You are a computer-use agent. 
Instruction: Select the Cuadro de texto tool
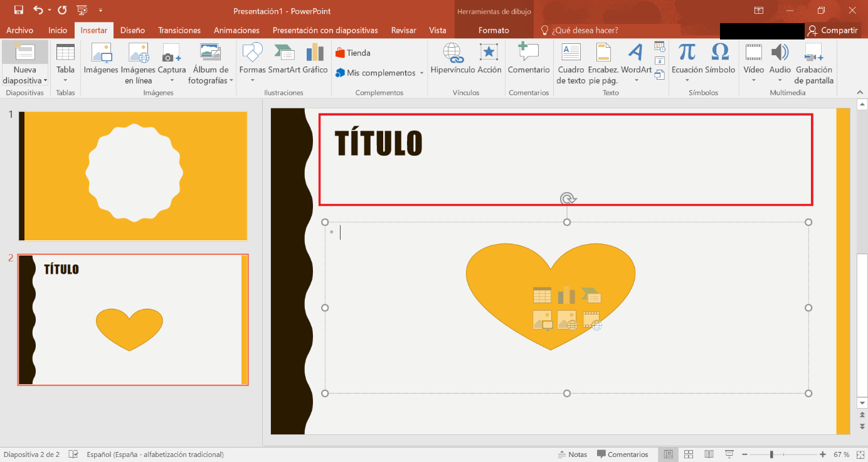[x=571, y=63]
